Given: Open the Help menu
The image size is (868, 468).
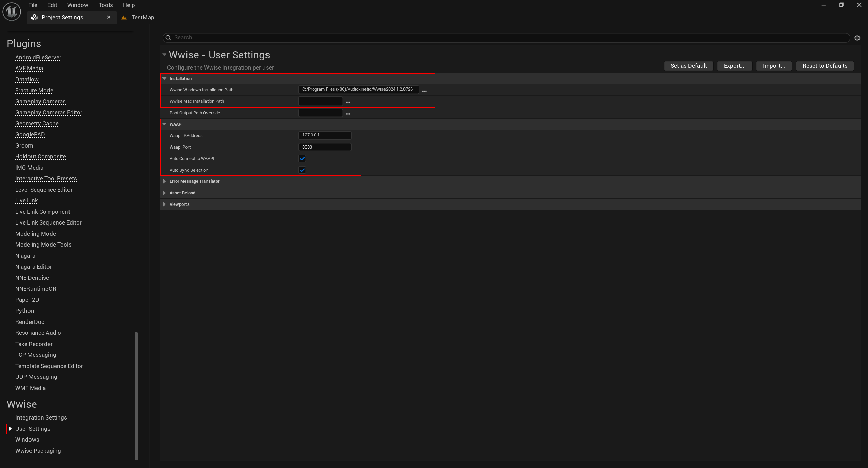Looking at the screenshot, I should tap(129, 5).
